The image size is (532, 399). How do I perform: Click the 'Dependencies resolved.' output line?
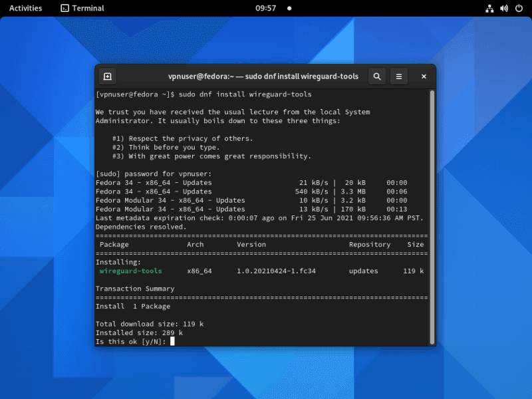(141, 227)
